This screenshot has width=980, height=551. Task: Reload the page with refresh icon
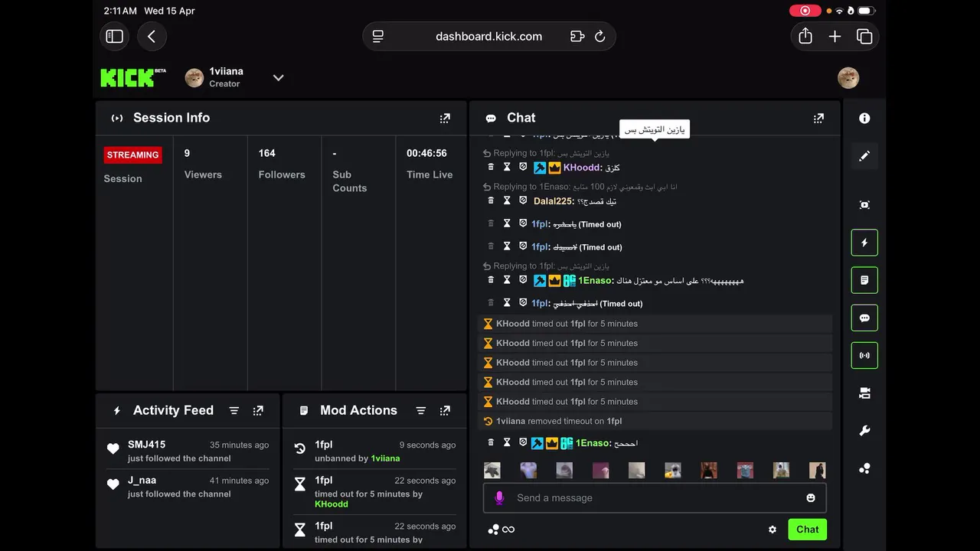pos(600,36)
